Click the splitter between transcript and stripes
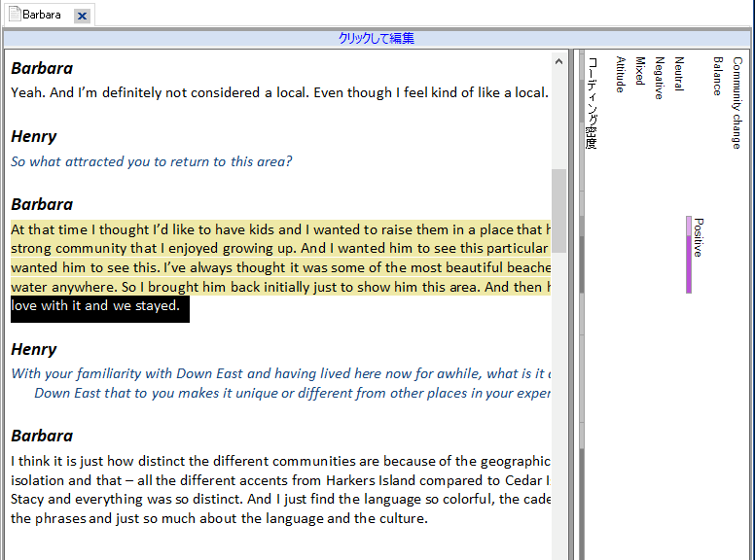 pos(575,292)
